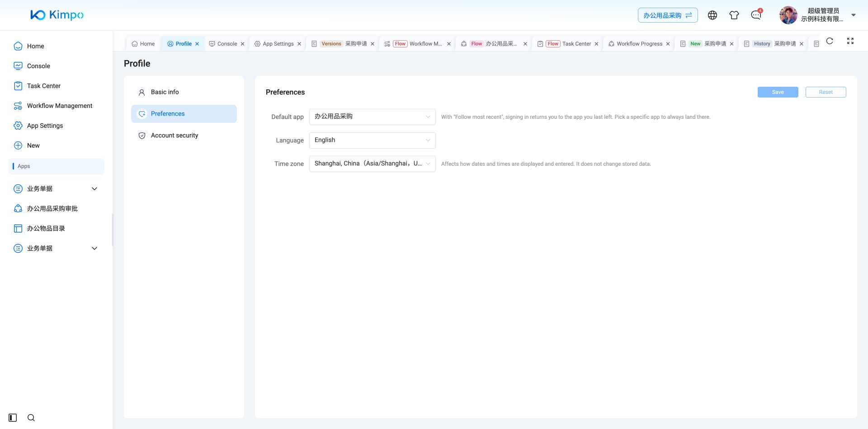The height and width of the screenshot is (429, 868).
Task: Open the Time zone dropdown
Action: 372,164
